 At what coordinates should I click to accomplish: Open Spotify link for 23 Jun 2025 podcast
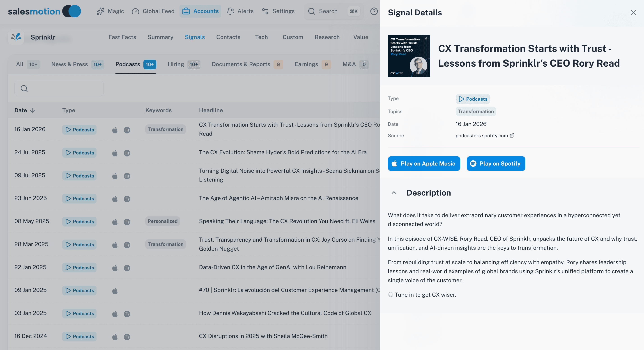click(x=127, y=199)
